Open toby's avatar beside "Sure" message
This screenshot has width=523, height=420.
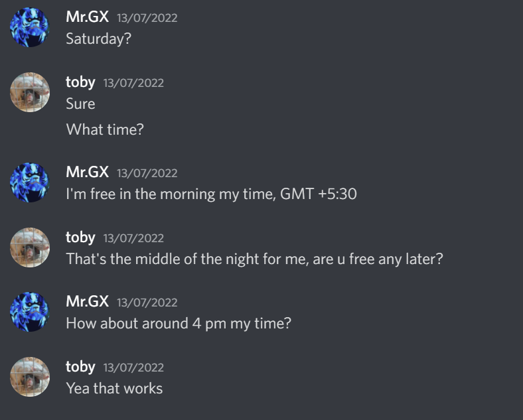point(30,92)
